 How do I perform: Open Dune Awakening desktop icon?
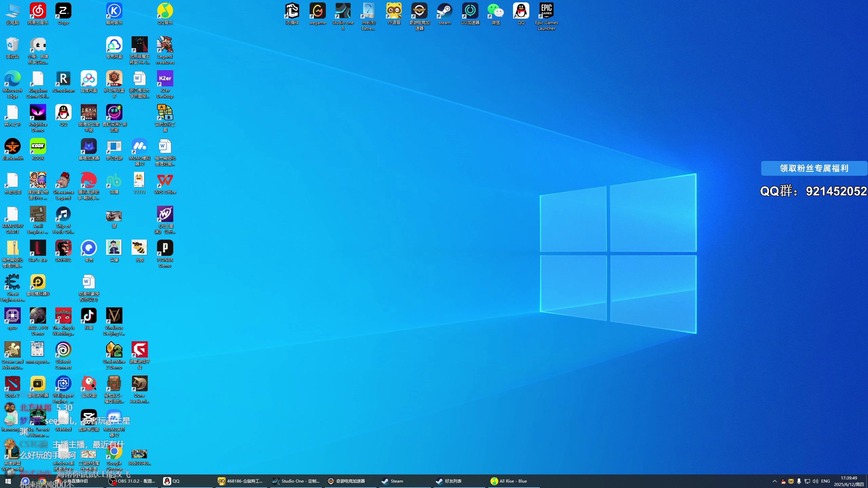(x=139, y=389)
